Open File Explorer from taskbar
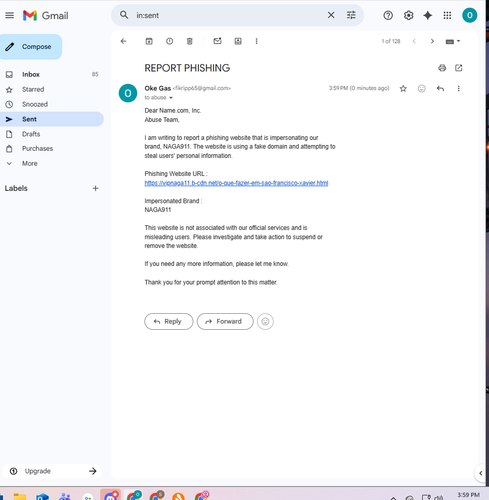Viewport: 489px width, 500px height. pyautogui.click(x=20, y=497)
